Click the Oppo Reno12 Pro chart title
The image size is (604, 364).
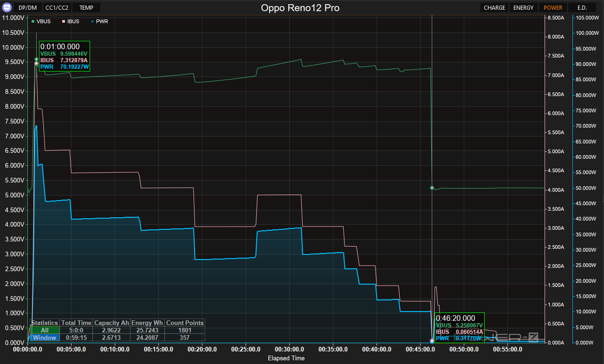300,8
